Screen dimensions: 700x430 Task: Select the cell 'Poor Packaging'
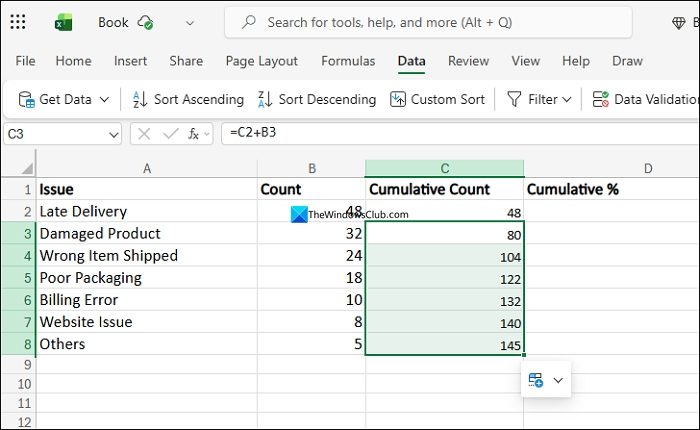147,278
